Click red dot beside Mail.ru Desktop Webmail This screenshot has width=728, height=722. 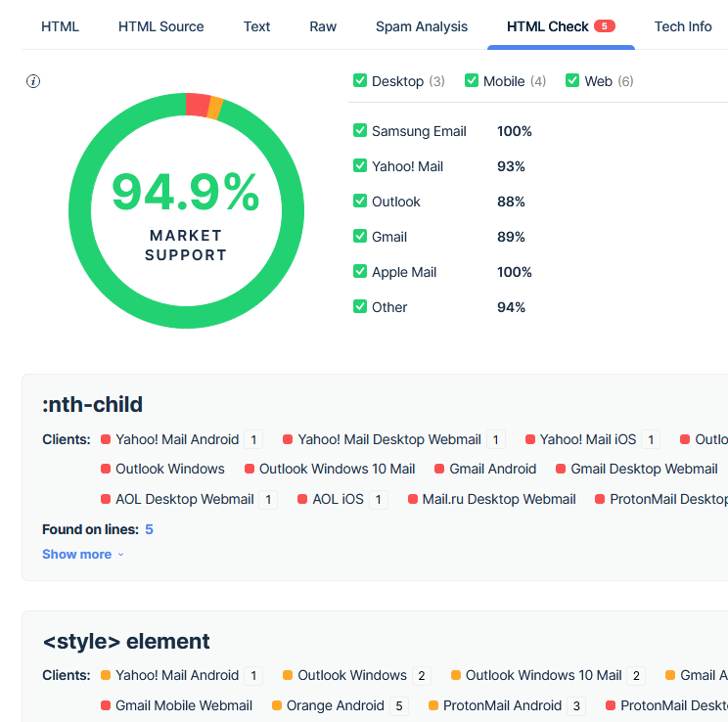[x=413, y=499]
